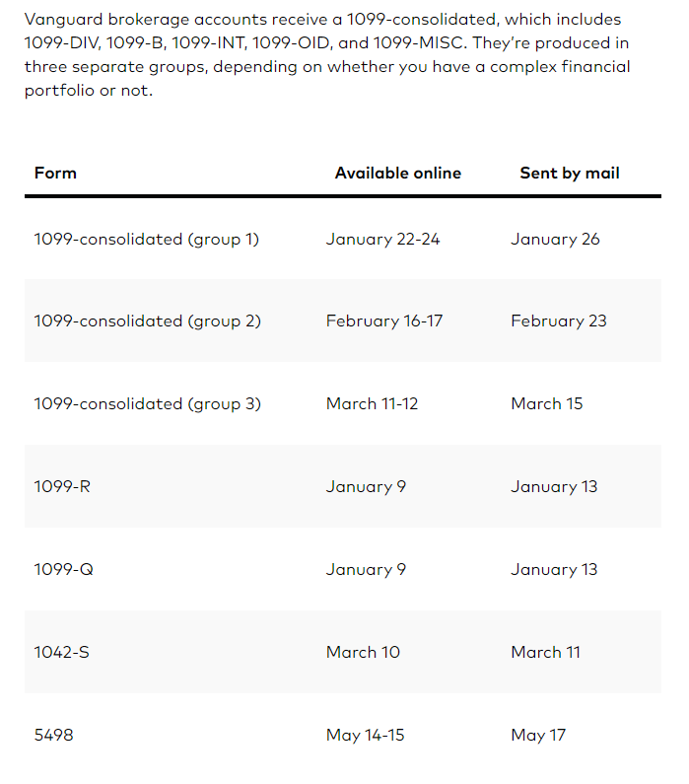The width and height of the screenshot is (689, 784).
Task: Click the "February 23" mail date
Action: 559,321
